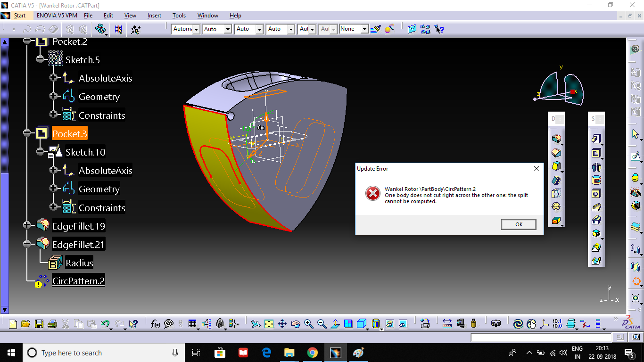The width and height of the screenshot is (644, 362).
Task: Click the Undo arrow icon
Action: [105, 324]
